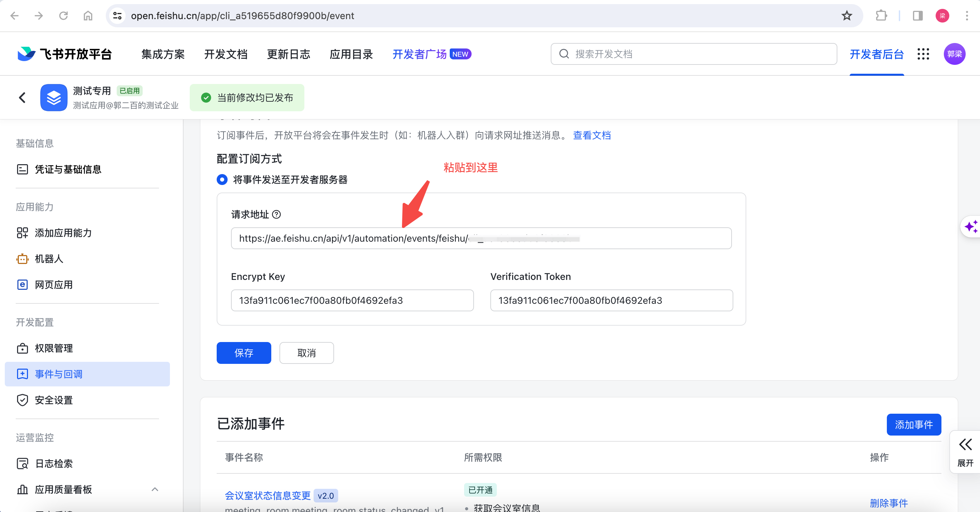
Task: Click the 已启用 status tag
Action: point(129,90)
